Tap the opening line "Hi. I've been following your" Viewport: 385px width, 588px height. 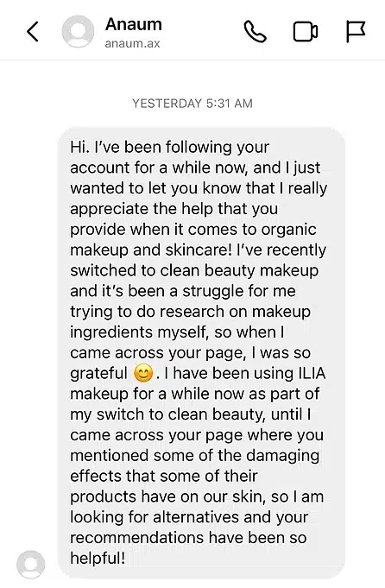tap(169, 147)
